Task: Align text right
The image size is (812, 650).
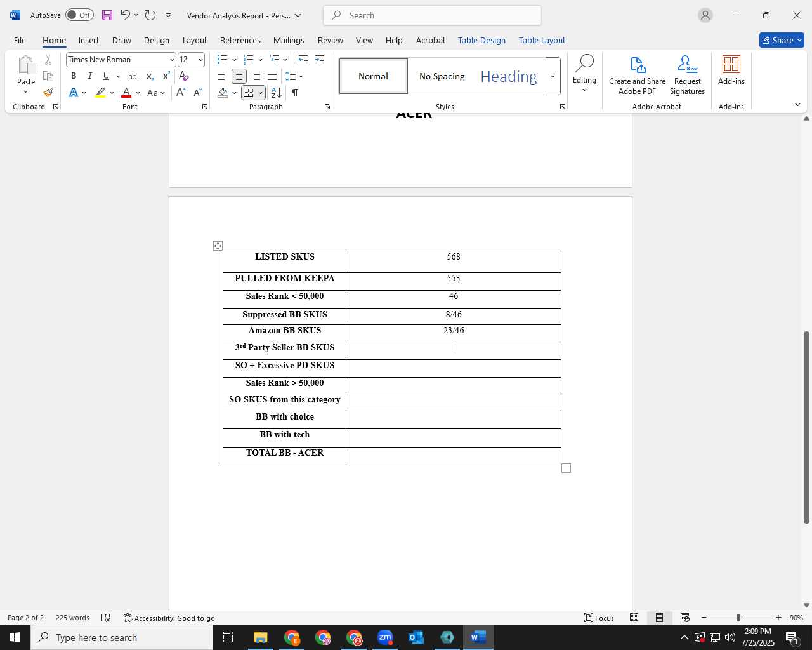Action: (256, 76)
